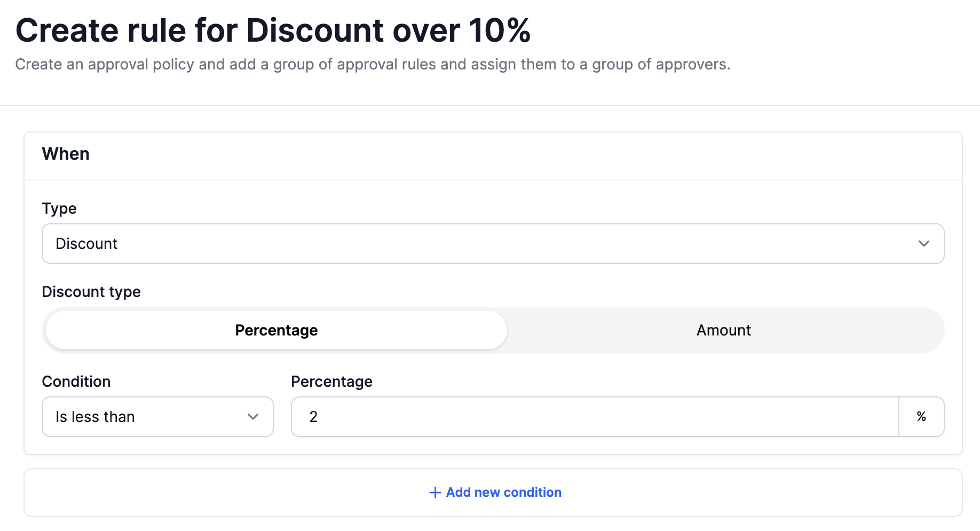Click the approval policy description subtitle
Image resolution: width=980 pixels, height=531 pixels.
tap(373, 64)
